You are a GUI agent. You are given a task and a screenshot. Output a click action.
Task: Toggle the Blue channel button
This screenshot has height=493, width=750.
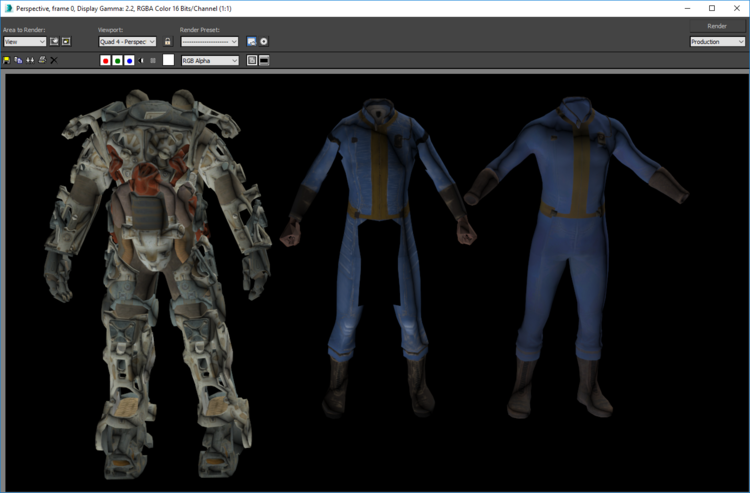[130, 61]
